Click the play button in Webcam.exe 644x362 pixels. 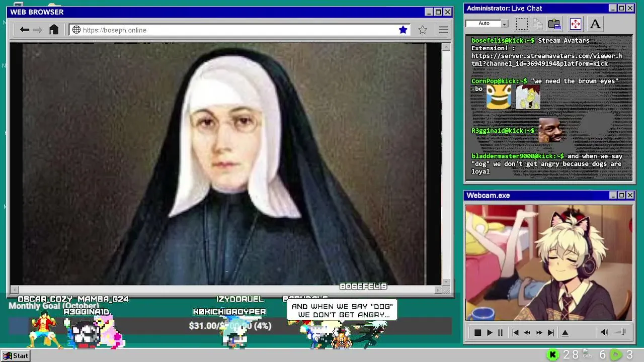click(x=489, y=332)
